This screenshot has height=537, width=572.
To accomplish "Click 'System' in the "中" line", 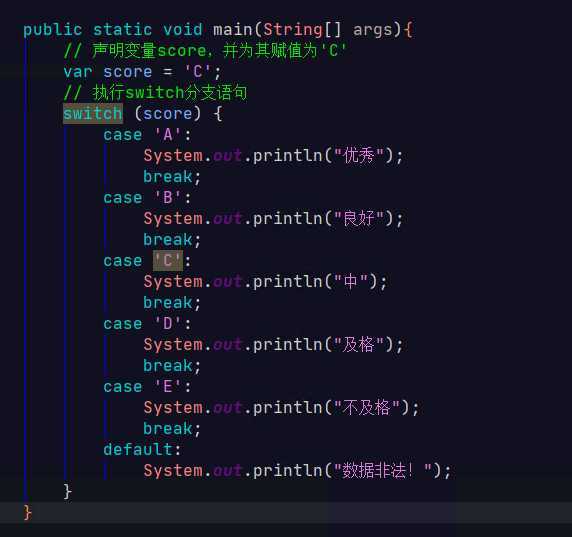I will pyautogui.click(x=173, y=282).
